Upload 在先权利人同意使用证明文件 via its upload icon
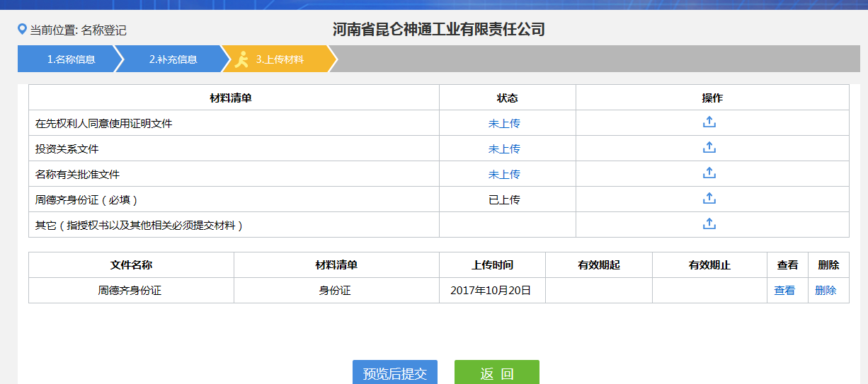868x384 pixels. (x=709, y=122)
